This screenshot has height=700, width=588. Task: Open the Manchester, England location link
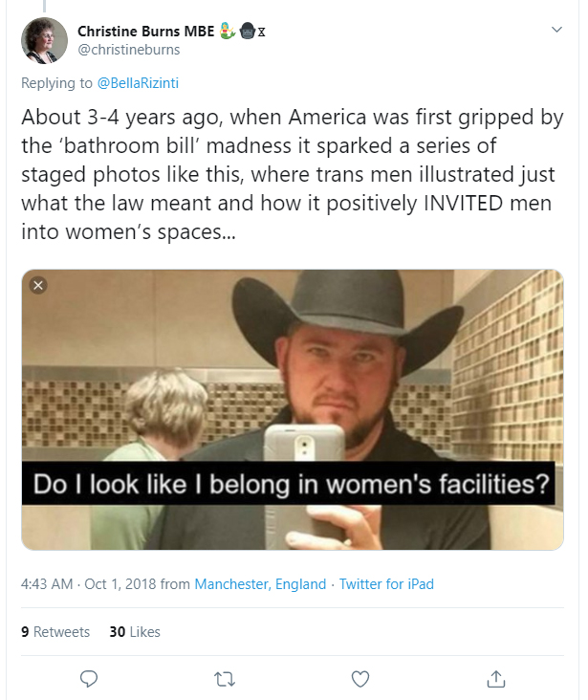[x=260, y=583]
